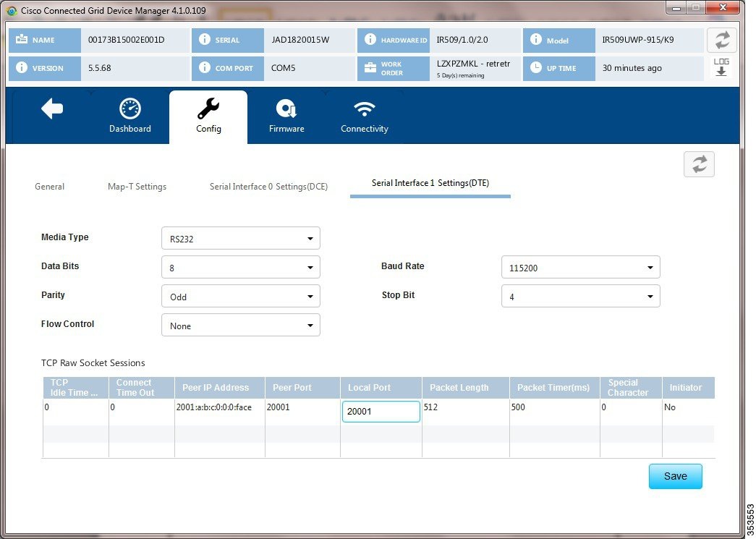Click the Connect Time Out column header
This screenshot has height=539, width=756.
coord(142,388)
